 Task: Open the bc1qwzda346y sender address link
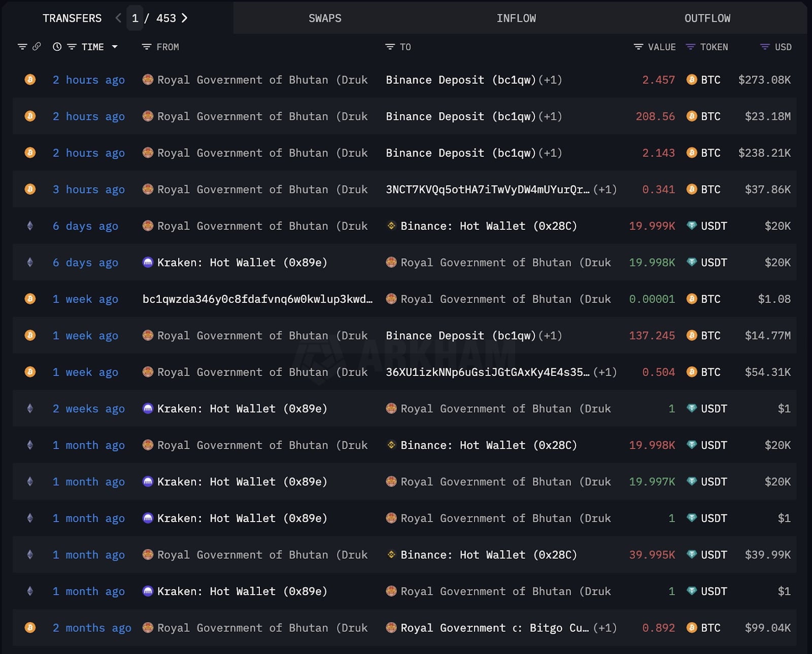pos(257,299)
